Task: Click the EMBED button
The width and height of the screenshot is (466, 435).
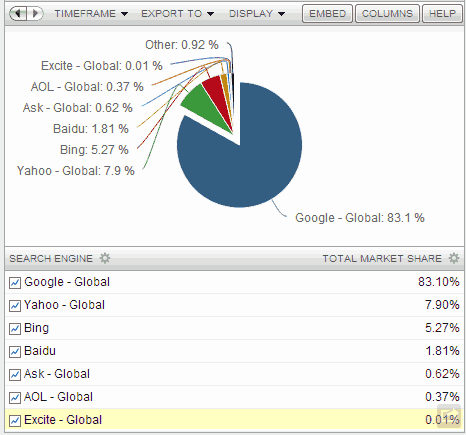Action: 327,14
